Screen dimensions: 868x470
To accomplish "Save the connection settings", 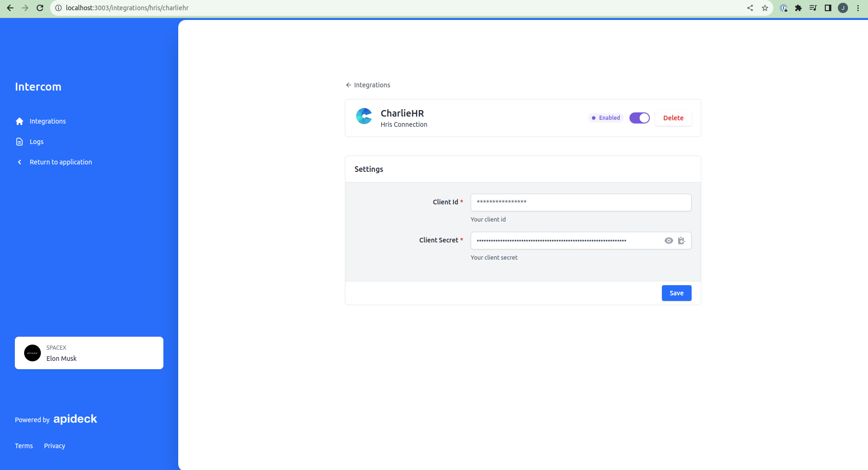I will coord(676,293).
